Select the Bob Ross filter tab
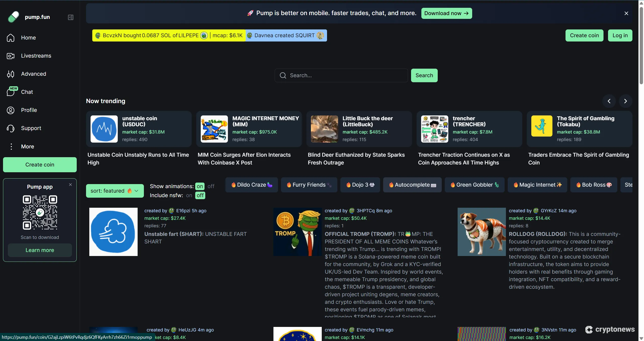This screenshot has height=341, width=644. click(594, 185)
